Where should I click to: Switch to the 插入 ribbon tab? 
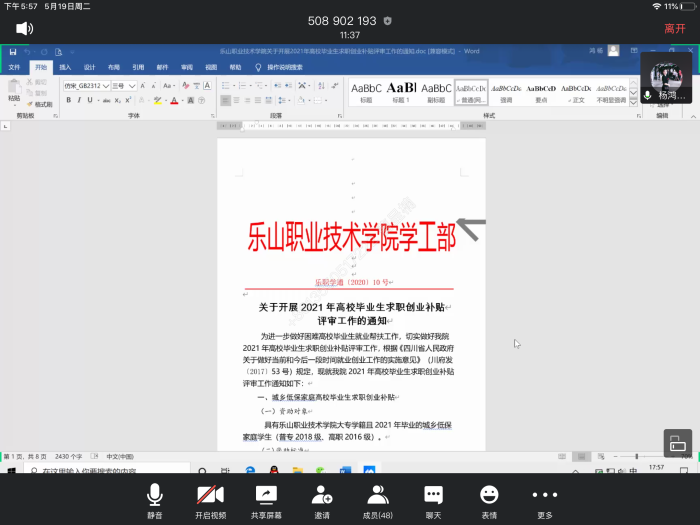pyautogui.click(x=65, y=67)
